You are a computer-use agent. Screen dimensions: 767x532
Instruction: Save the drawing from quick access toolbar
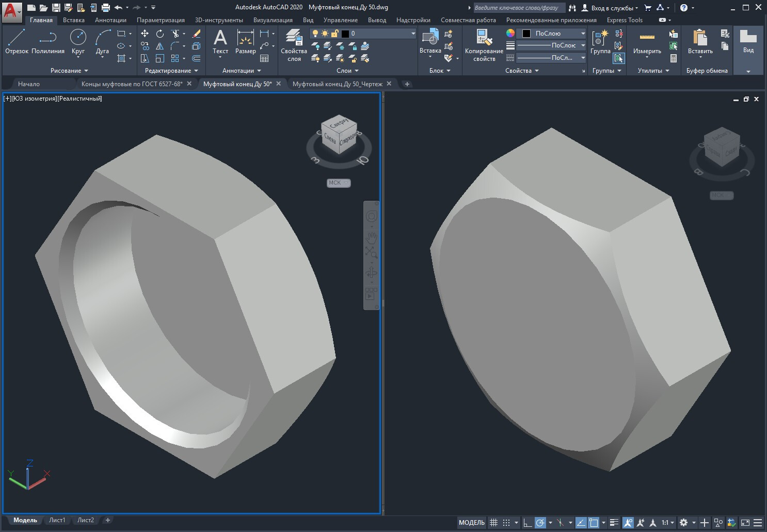point(56,8)
